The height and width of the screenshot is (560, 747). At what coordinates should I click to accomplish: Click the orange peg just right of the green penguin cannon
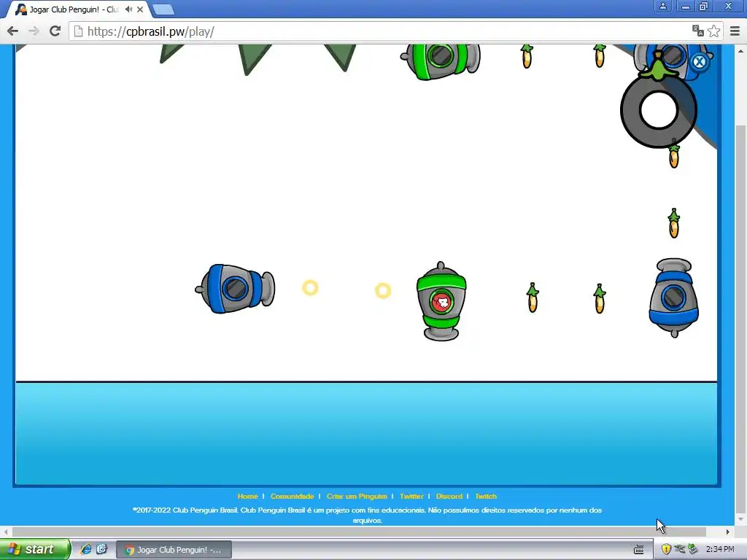pyautogui.click(x=533, y=297)
